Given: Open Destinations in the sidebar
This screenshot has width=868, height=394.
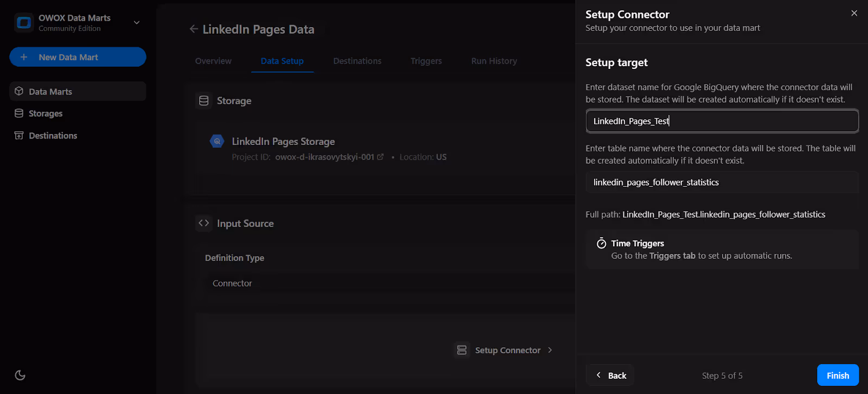Looking at the screenshot, I should click(78, 136).
